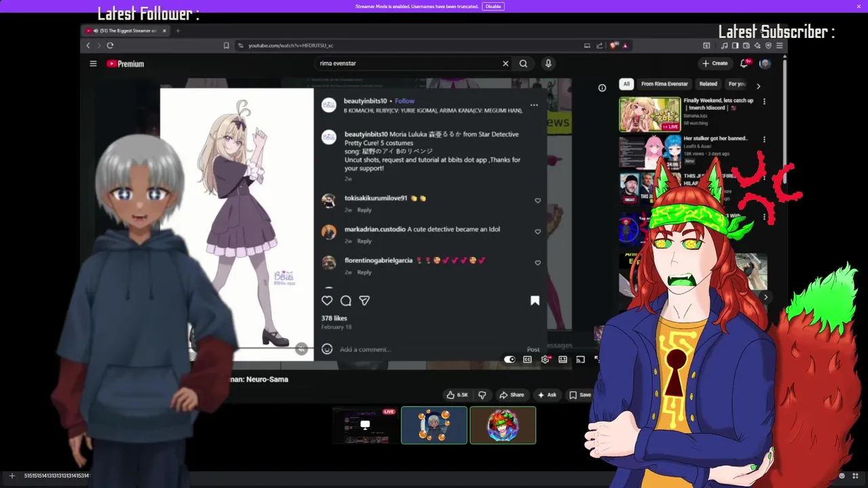The width and height of the screenshot is (868, 488).
Task: Open options for 'Finally Weekend' video
Action: click(764, 102)
